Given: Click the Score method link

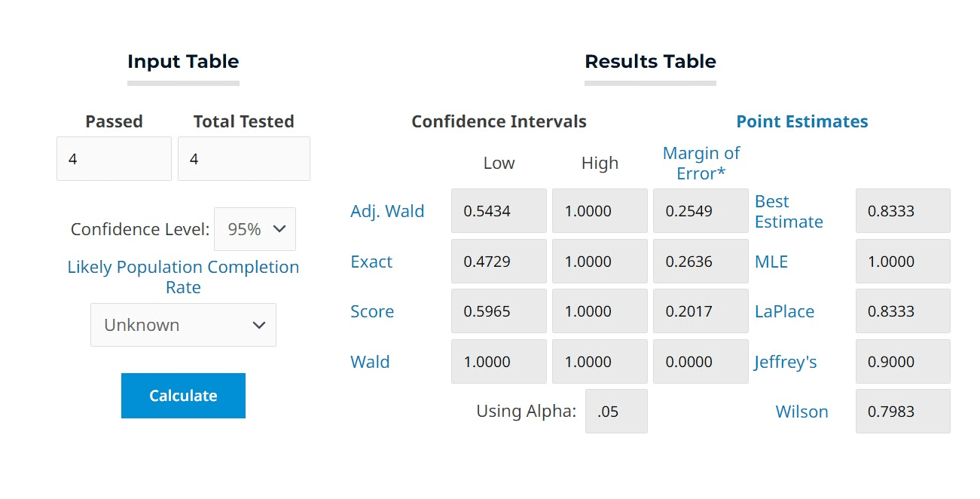Looking at the screenshot, I should pos(372,311).
